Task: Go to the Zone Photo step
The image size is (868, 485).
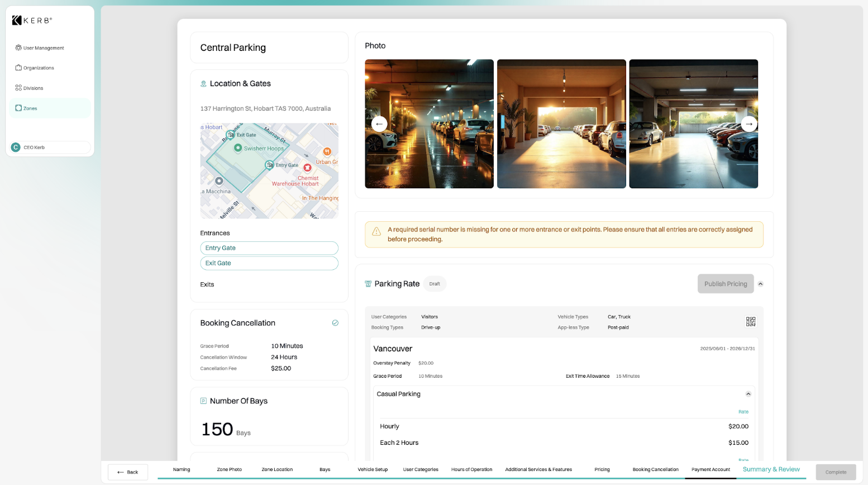Action: click(x=229, y=469)
